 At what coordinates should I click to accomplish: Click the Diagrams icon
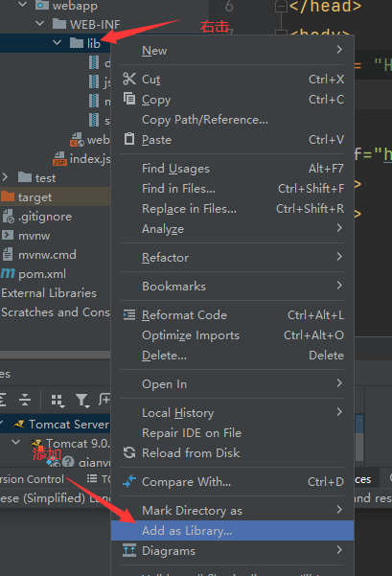(129, 550)
